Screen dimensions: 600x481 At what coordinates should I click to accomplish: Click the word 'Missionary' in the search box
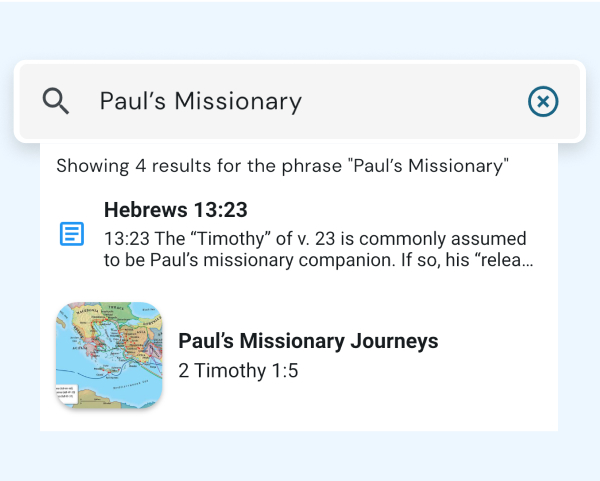238,101
